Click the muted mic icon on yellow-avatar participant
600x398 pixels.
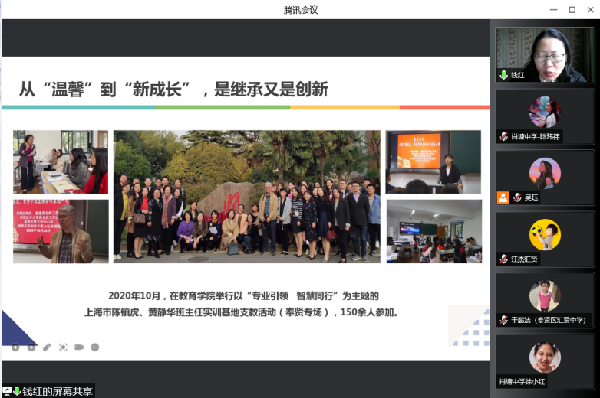pyautogui.click(x=504, y=259)
